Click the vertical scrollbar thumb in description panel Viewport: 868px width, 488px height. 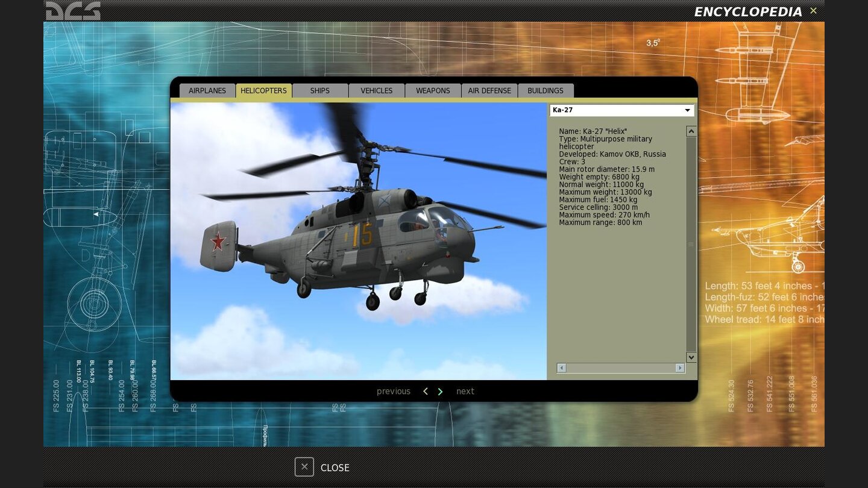point(691,244)
